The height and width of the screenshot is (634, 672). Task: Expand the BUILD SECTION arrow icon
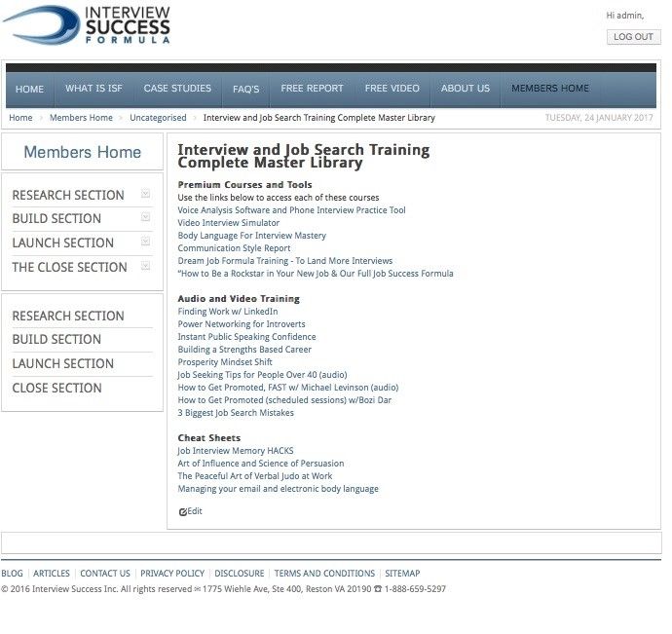coord(145,217)
